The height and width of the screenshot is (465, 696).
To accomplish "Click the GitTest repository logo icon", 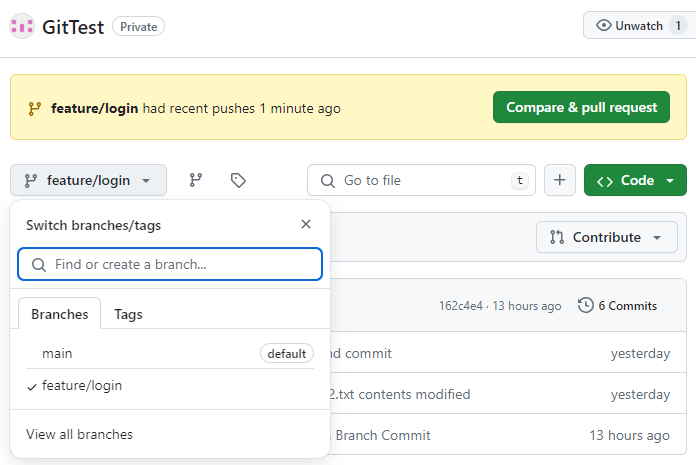I will 22,26.
